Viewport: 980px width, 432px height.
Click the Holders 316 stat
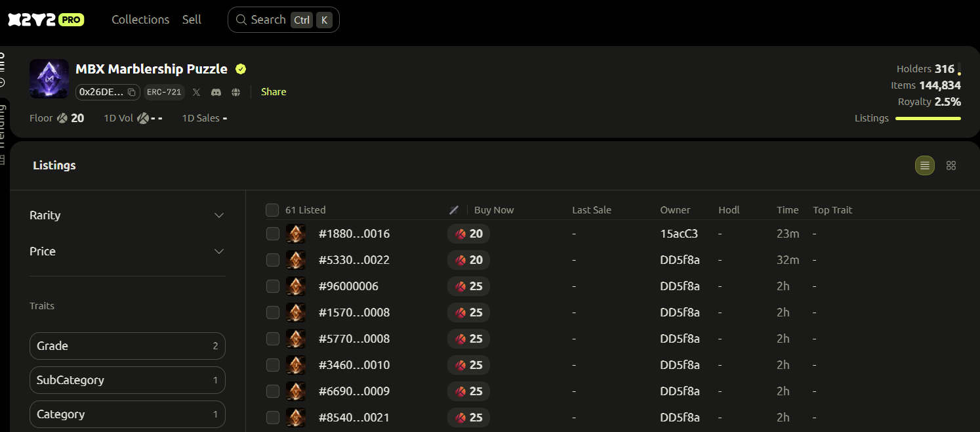[x=926, y=69]
